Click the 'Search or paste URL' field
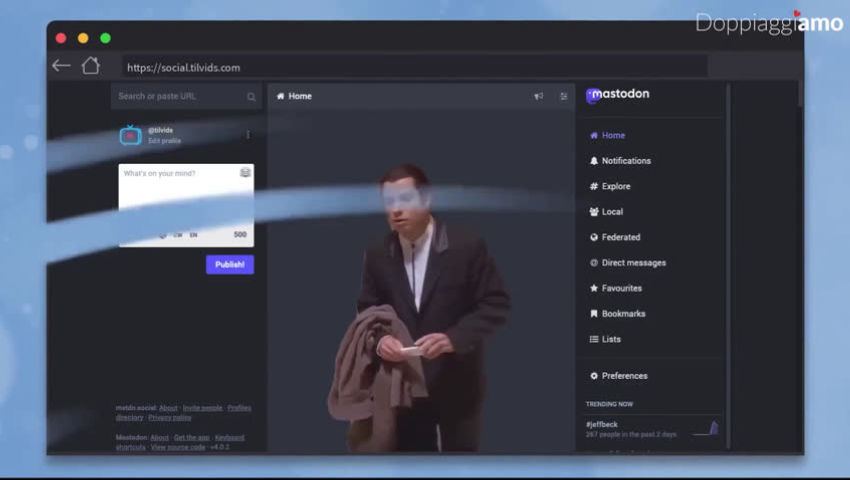Viewport: 850px width, 480px height. [178, 97]
